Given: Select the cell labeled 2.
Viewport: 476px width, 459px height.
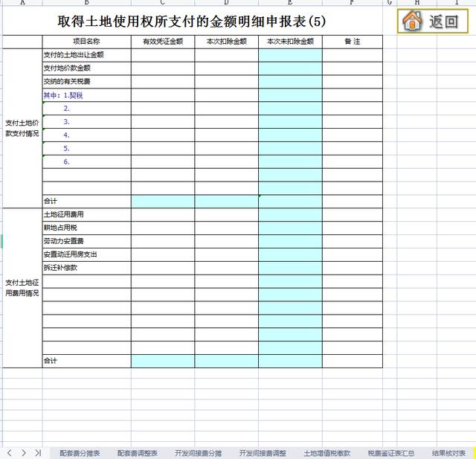Looking at the screenshot, I should pyautogui.click(x=86, y=109).
